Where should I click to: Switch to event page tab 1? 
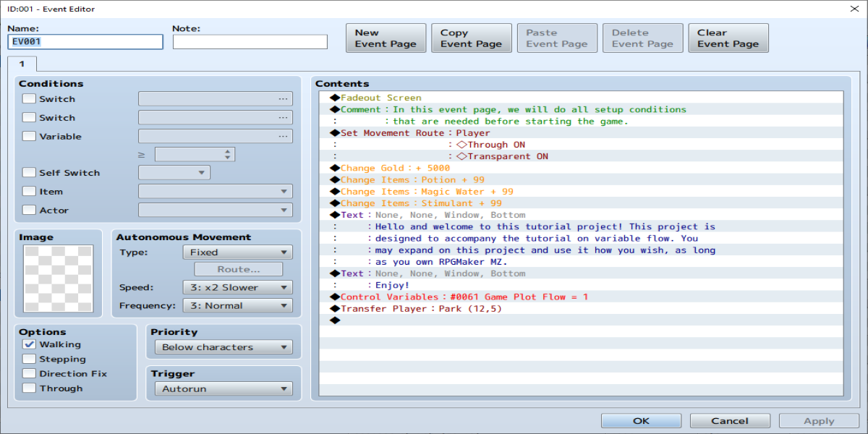tap(22, 64)
